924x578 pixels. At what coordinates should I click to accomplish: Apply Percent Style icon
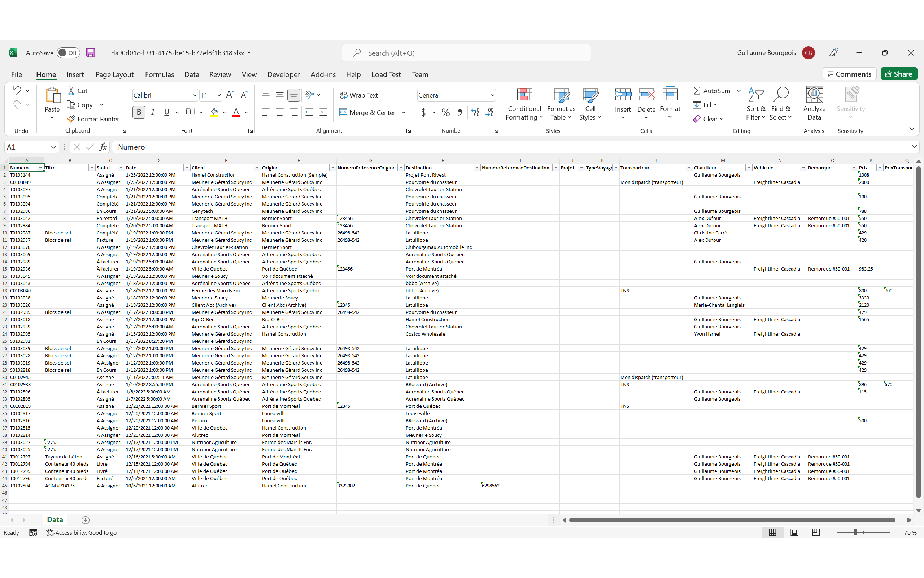(446, 112)
